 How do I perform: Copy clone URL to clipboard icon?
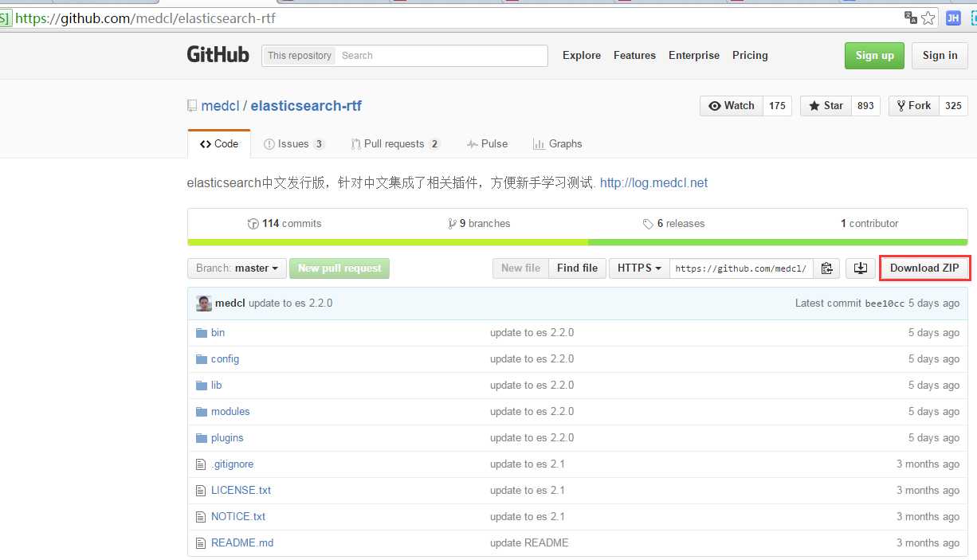tap(826, 268)
